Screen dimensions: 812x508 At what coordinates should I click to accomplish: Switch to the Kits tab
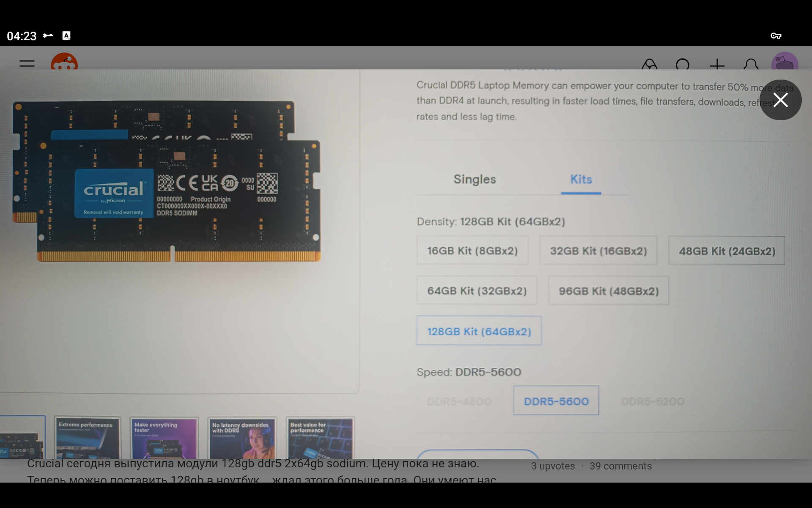pos(581,179)
